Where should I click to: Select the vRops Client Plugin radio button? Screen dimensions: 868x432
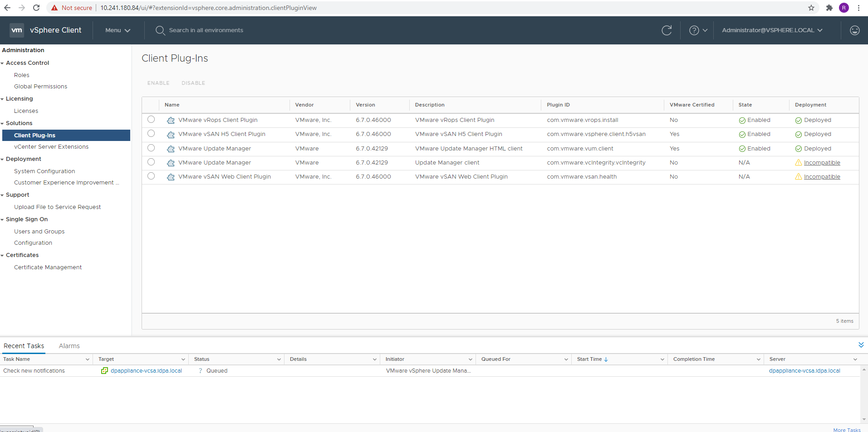point(151,119)
